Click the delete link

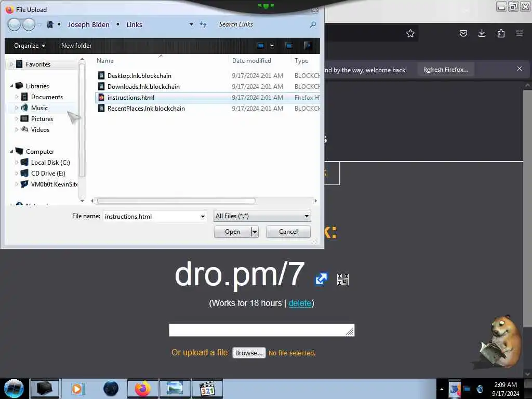pos(300,303)
